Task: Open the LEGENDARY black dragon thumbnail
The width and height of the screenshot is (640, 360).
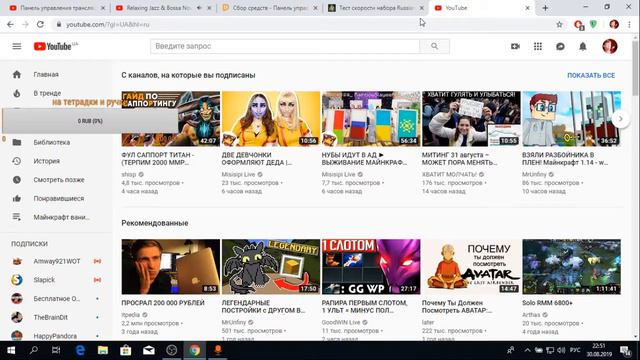Action: click(x=271, y=267)
